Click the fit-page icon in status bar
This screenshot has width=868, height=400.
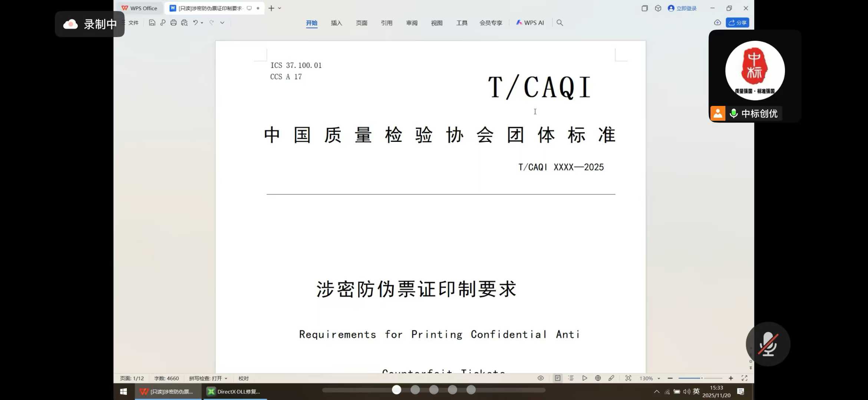click(x=628, y=378)
